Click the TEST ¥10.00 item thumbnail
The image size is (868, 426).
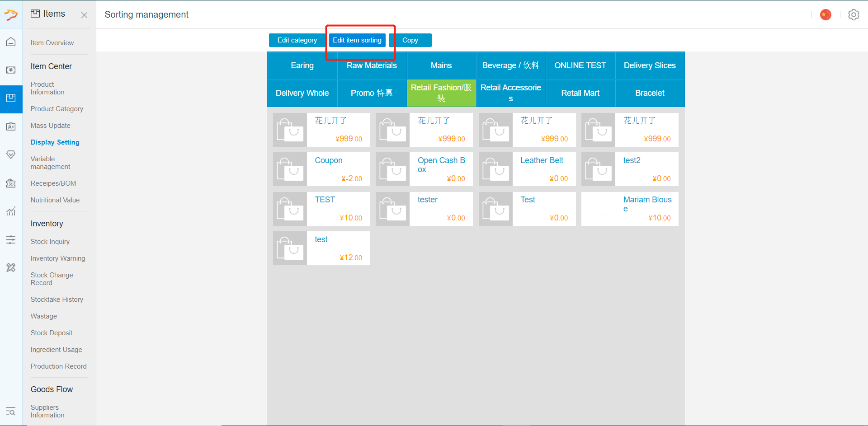(x=290, y=209)
